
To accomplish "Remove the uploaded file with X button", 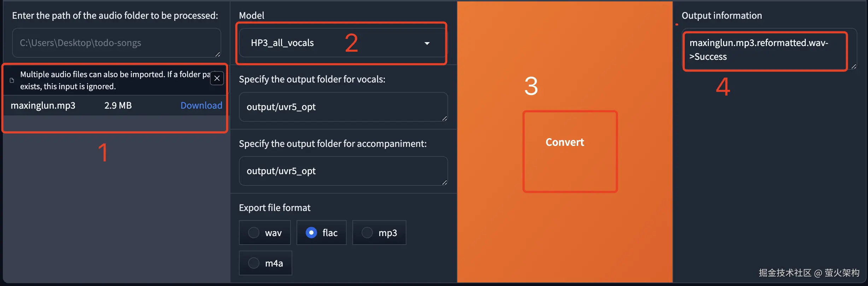I will pos(217,78).
